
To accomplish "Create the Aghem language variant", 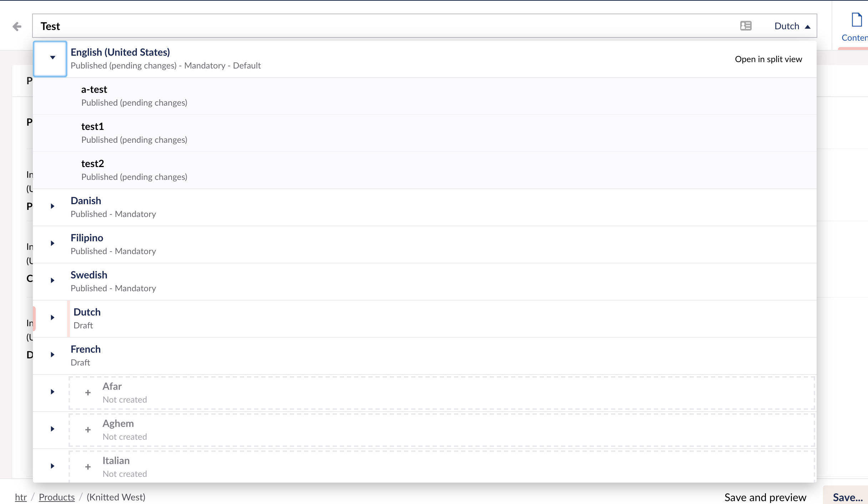I will (x=442, y=430).
